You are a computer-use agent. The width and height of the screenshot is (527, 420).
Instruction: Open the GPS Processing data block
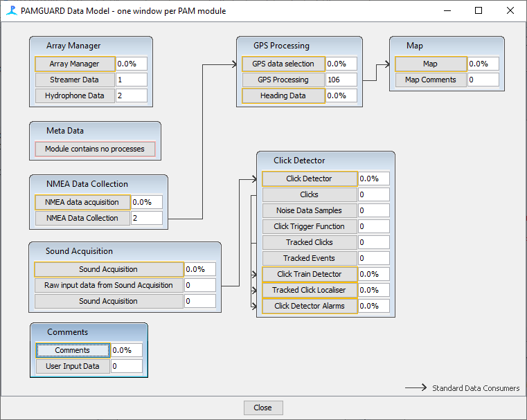pyautogui.click(x=283, y=80)
